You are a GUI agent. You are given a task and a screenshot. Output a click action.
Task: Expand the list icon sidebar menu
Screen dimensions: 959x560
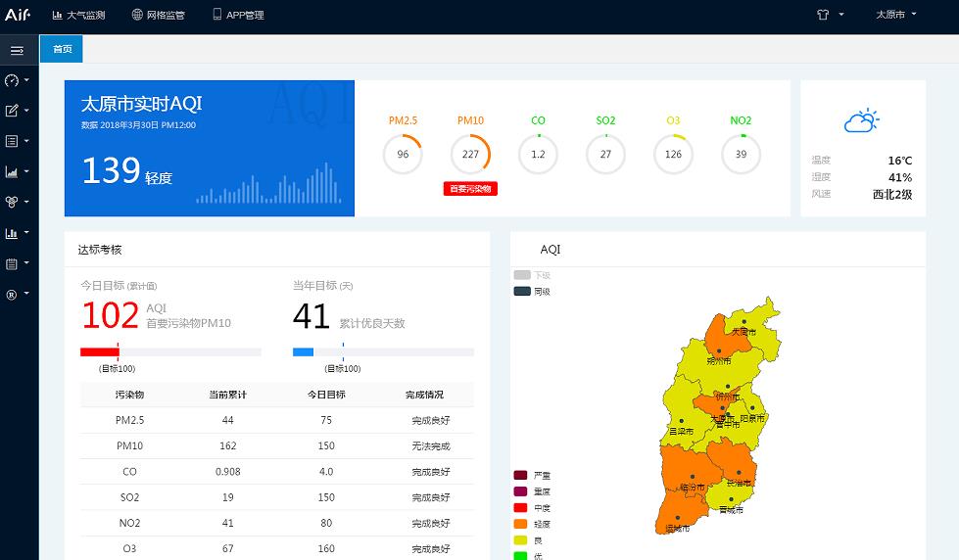pos(13,141)
